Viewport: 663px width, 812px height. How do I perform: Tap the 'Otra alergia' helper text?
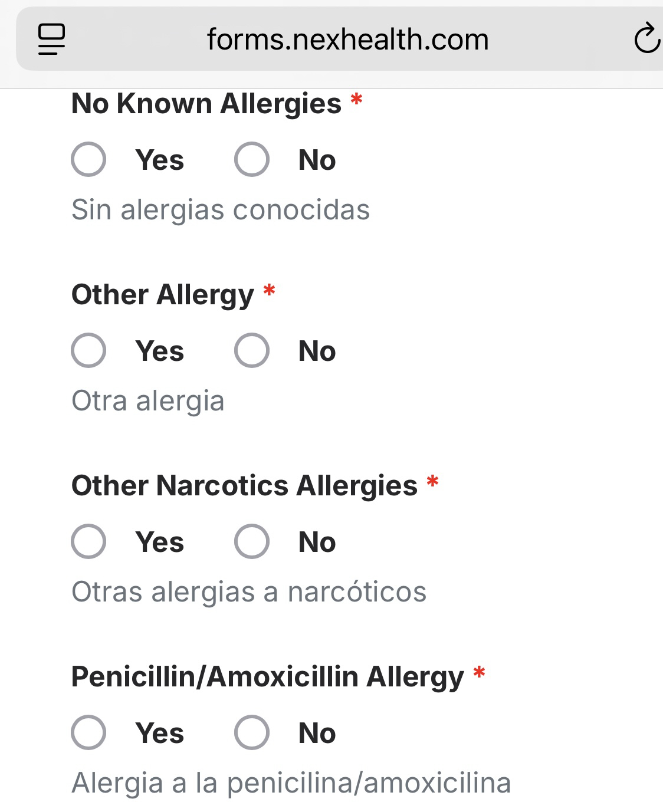click(148, 401)
